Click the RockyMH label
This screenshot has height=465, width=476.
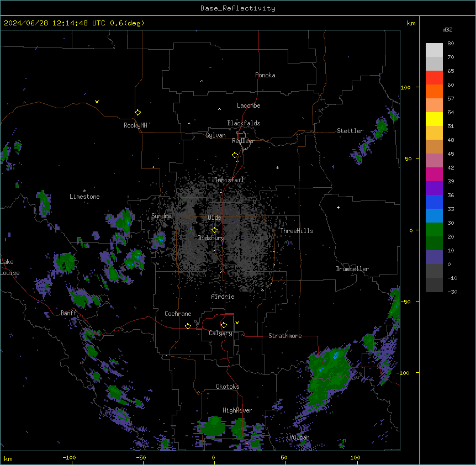pyautogui.click(x=135, y=125)
